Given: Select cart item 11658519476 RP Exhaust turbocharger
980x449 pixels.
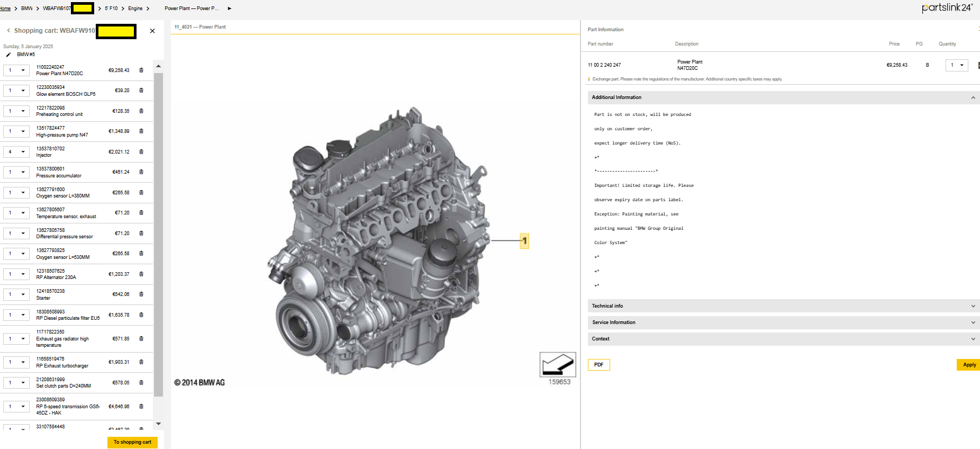Looking at the screenshot, I should pos(62,362).
